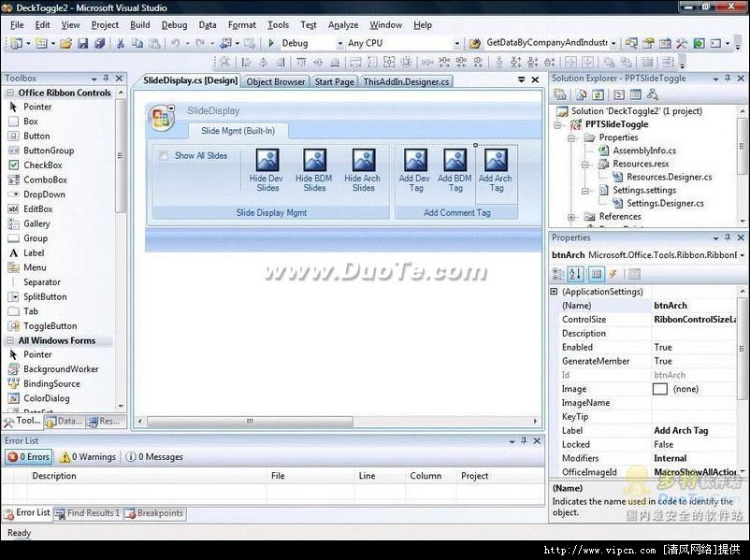
Task: Switch to the Object Browser tab
Action: pyautogui.click(x=276, y=81)
